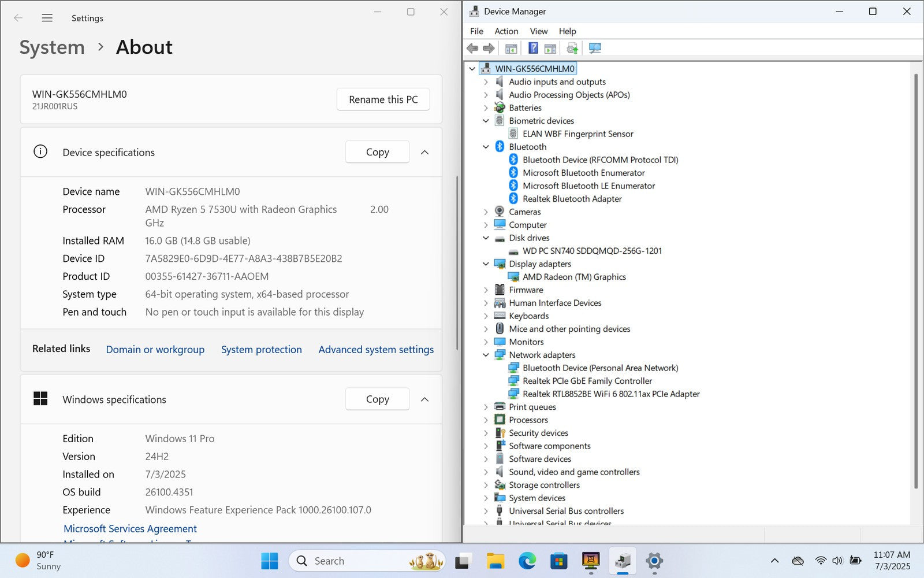924x578 pixels.
Task: Collapse the Windows specifications section
Action: coord(424,399)
